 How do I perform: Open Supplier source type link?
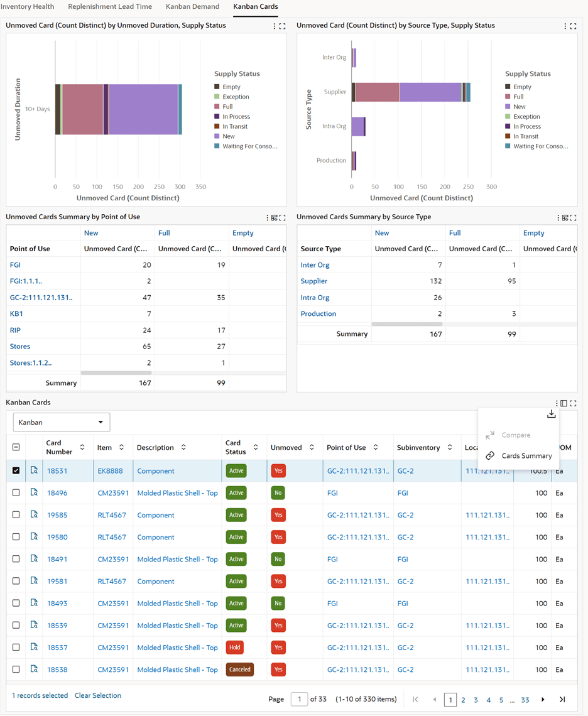pyautogui.click(x=314, y=281)
